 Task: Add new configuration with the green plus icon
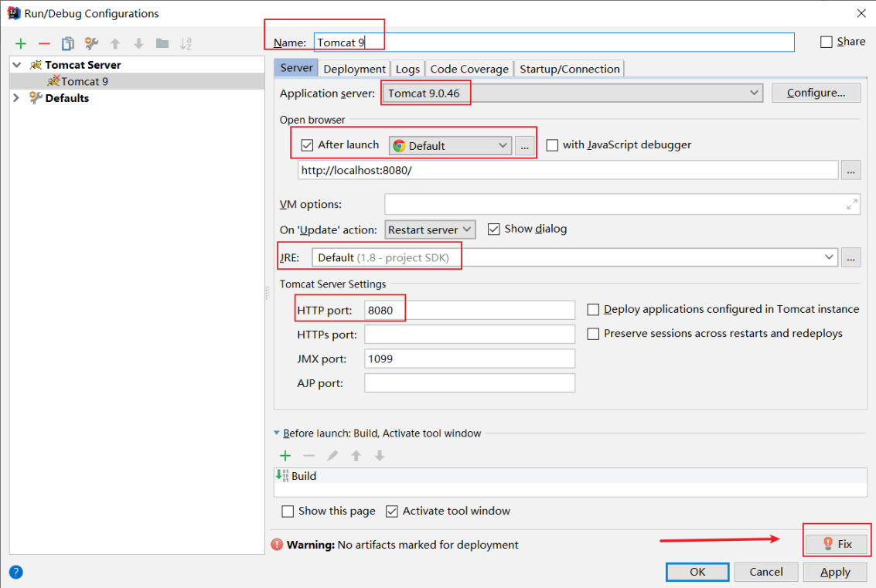[x=21, y=43]
